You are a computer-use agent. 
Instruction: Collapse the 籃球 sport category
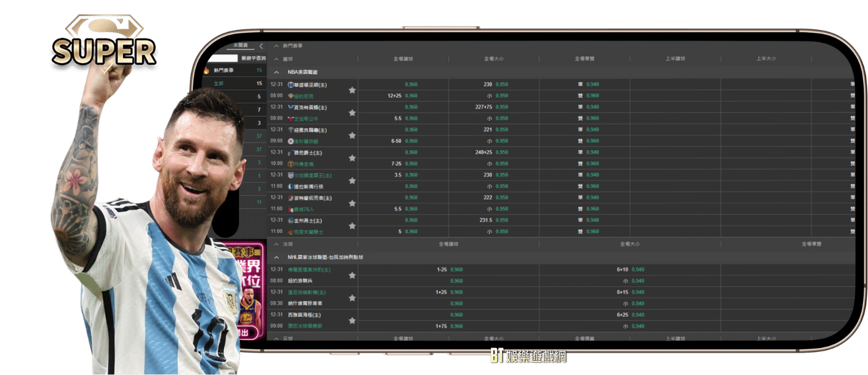tap(277, 59)
